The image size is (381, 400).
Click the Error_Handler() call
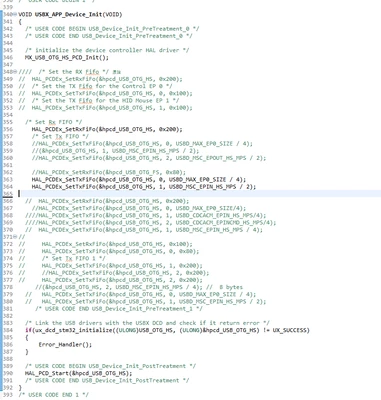[x=65, y=345]
